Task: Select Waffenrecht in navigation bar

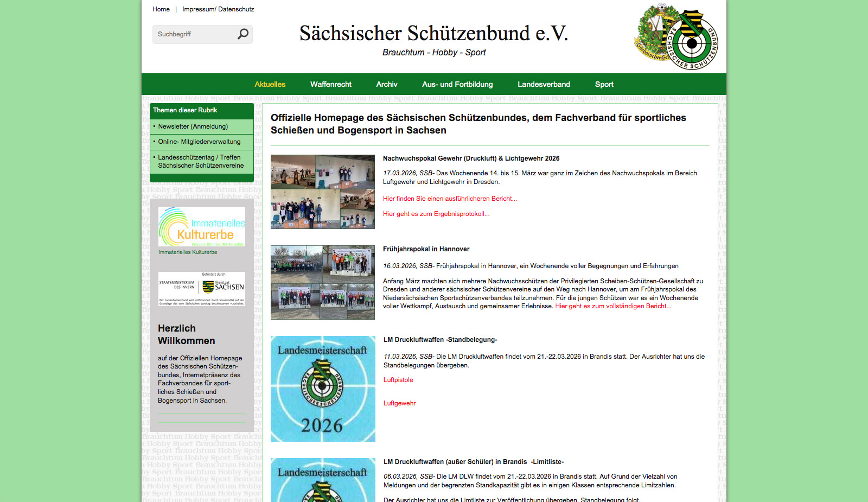Action: pyautogui.click(x=330, y=84)
